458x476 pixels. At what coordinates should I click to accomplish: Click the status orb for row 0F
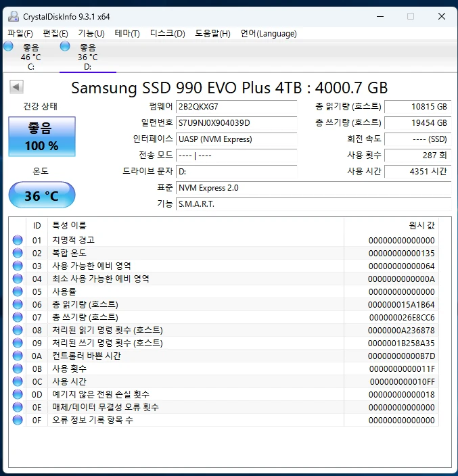click(18, 420)
